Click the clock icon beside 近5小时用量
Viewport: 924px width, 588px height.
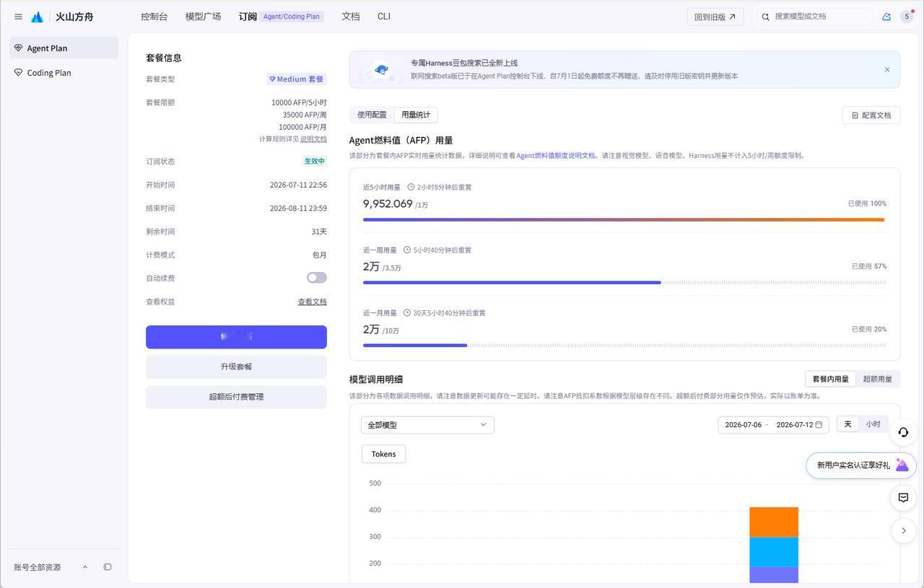tap(411, 188)
